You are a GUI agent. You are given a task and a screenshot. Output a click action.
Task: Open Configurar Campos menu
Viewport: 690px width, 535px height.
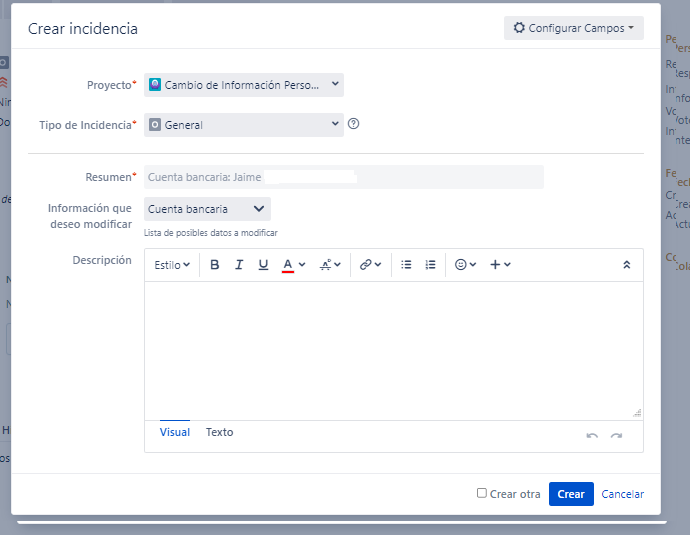click(574, 28)
